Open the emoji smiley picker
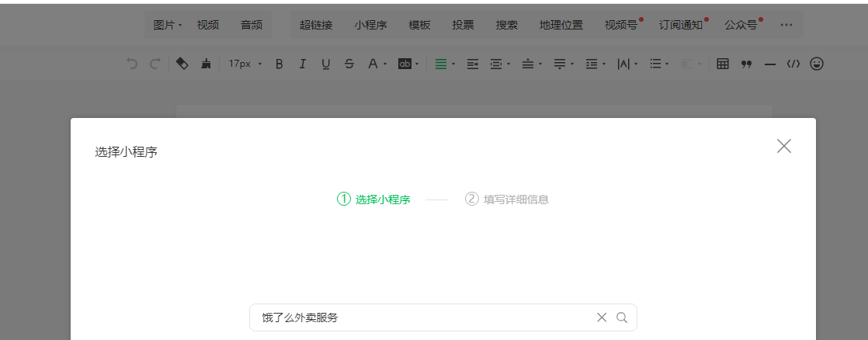The image size is (868, 340). coord(817,64)
